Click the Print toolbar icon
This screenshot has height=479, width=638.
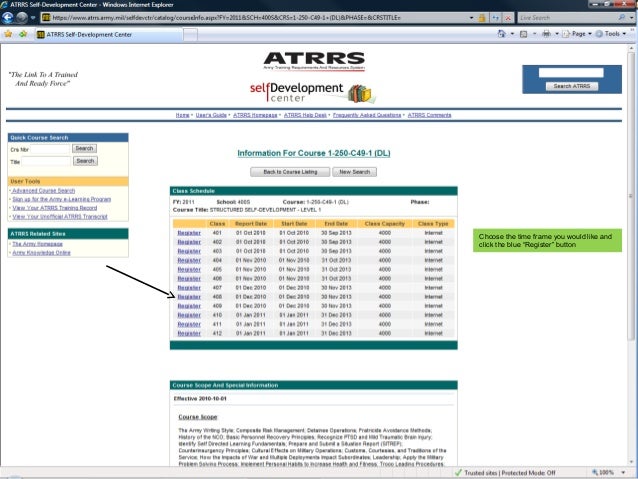tap(546, 34)
